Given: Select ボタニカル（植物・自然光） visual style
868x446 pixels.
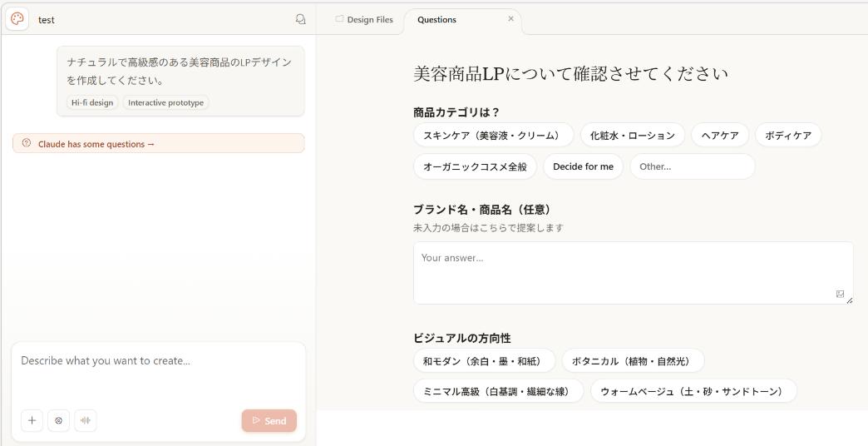Looking at the screenshot, I should 633,361.
